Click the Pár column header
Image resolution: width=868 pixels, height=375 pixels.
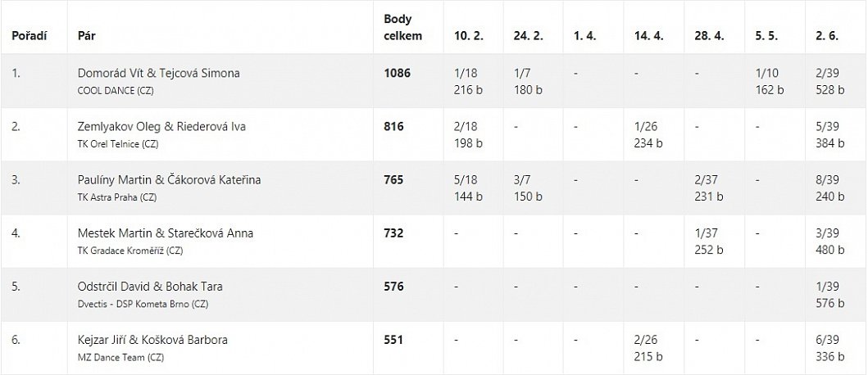[x=86, y=36]
